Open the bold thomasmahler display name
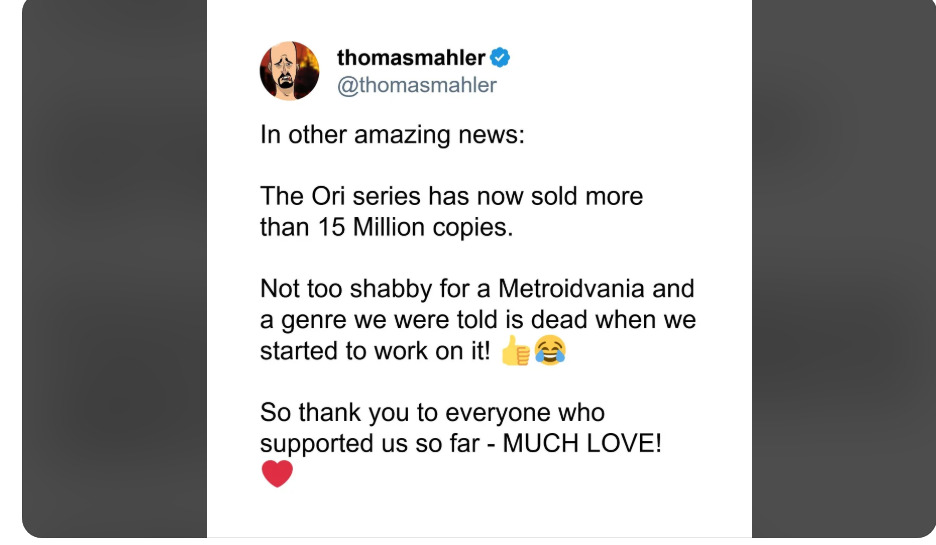The image size is (936, 545). (410, 58)
